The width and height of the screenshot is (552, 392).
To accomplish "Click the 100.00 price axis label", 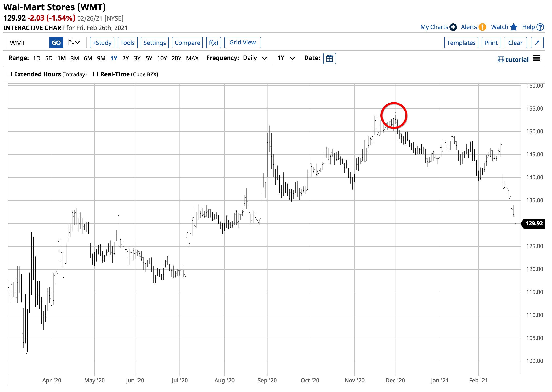I will (x=534, y=361).
